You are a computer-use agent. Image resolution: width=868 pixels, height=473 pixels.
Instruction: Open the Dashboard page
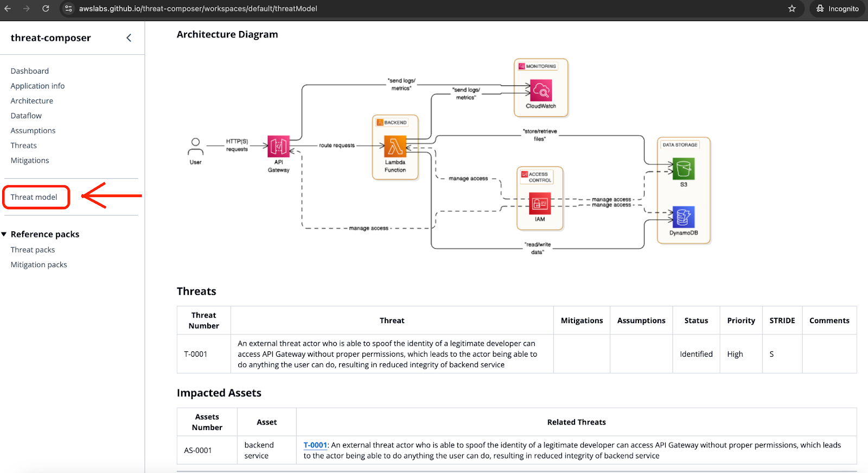click(30, 71)
